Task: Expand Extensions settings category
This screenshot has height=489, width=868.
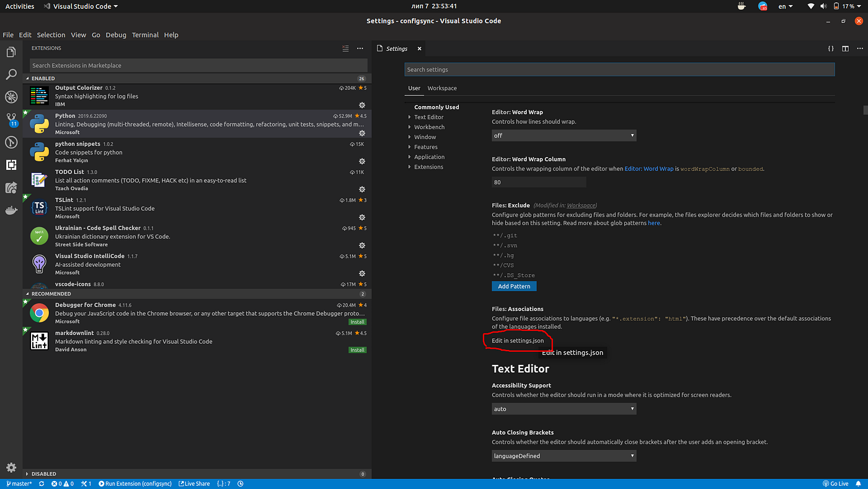Action: (x=428, y=166)
